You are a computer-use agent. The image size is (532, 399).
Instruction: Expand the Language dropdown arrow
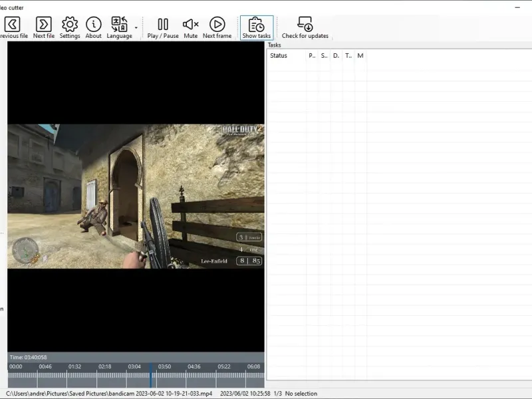136,28
